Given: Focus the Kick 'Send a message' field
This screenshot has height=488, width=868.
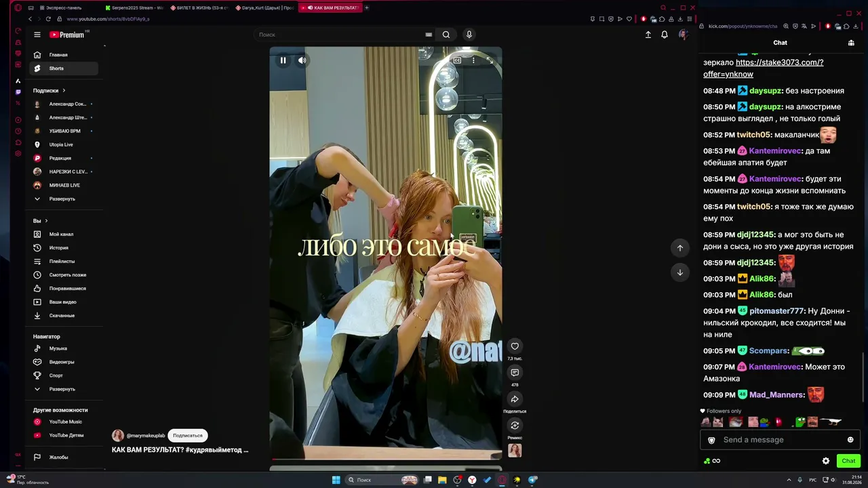Looking at the screenshot, I should (x=780, y=440).
